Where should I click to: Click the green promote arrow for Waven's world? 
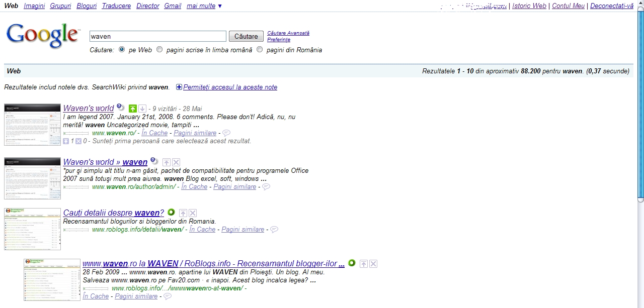pos(133,109)
